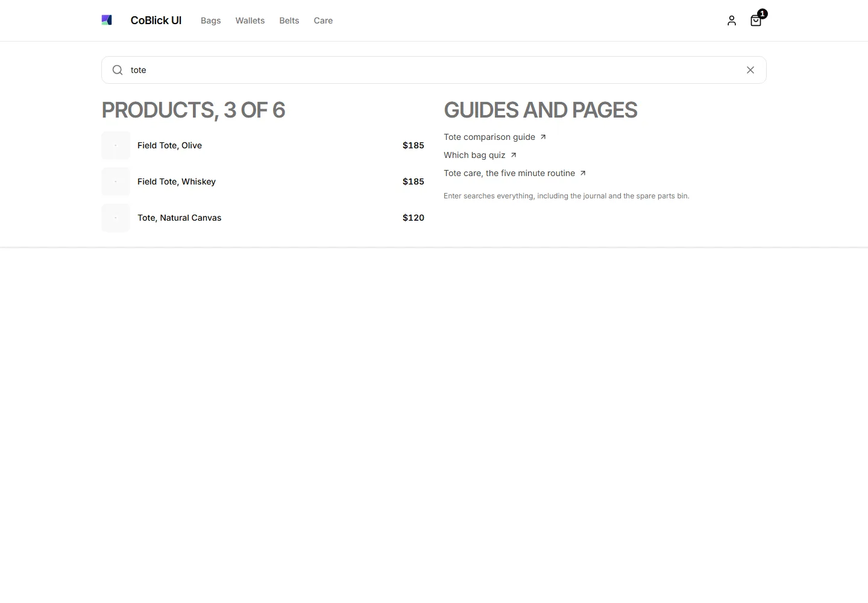This screenshot has width=868, height=603.
Task: Open the user account icon
Action: pyautogui.click(x=732, y=21)
